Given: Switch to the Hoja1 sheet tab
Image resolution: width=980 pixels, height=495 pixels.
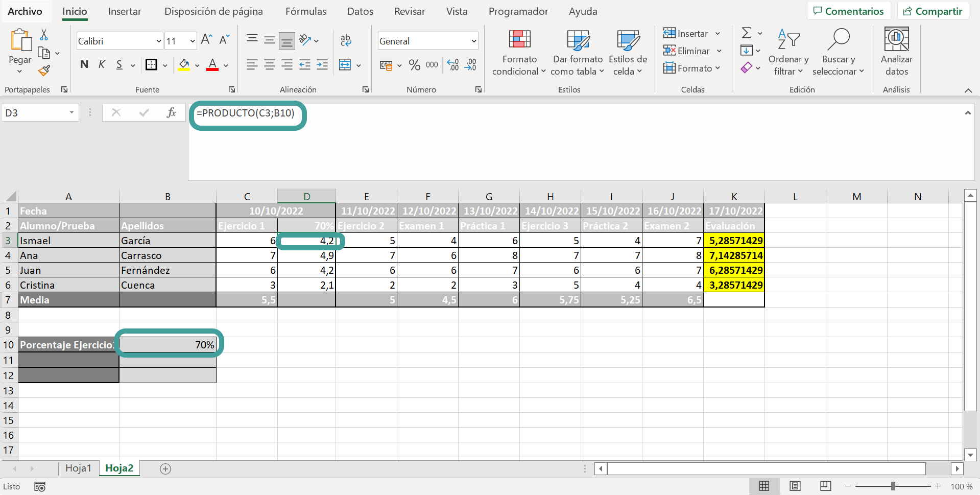Looking at the screenshot, I should 78,468.
